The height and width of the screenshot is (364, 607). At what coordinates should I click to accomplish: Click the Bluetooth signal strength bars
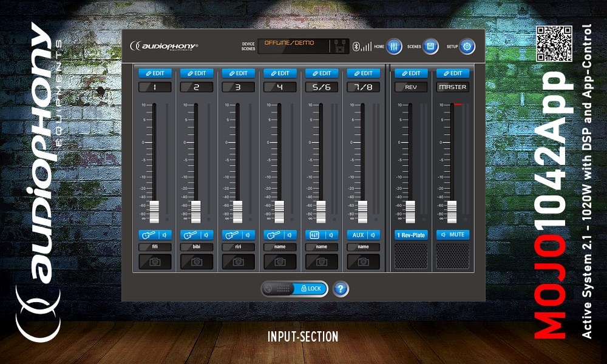click(x=366, y=47)
